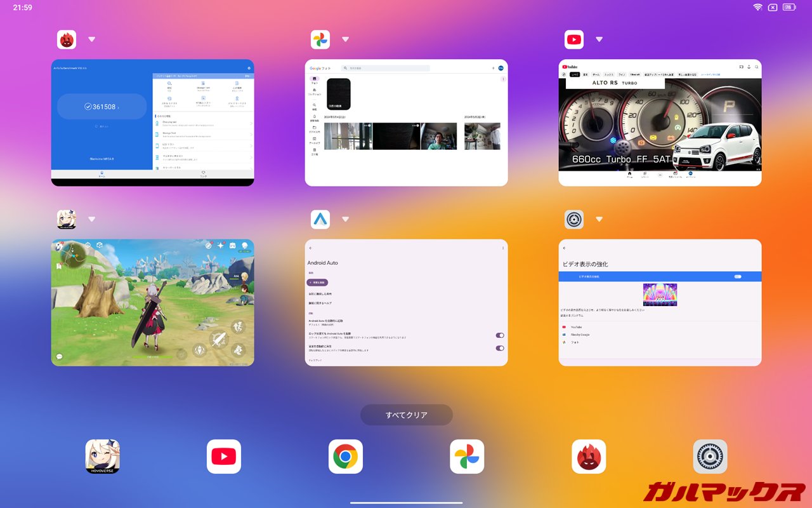This screenshot has width=812, height=508.
Task: Open Genshin Impact from the dock
Action: (x=103, y=457)
